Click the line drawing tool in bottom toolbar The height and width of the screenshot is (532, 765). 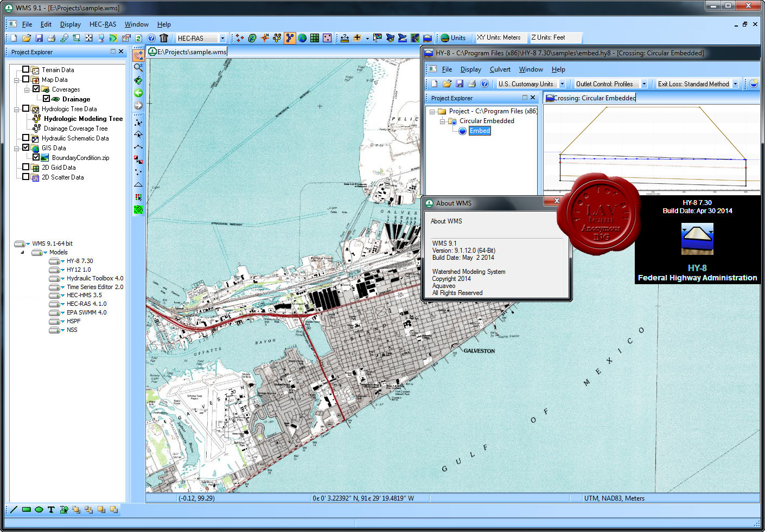(x=14, y=510)
